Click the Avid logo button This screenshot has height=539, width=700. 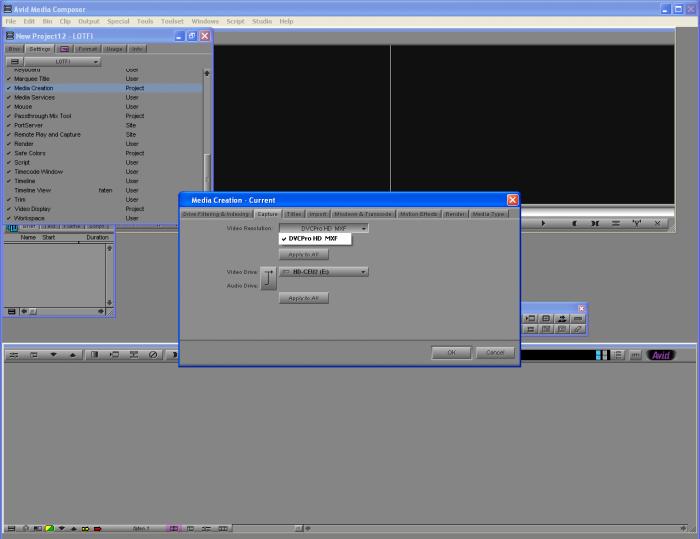pyautogui.click(x=661, y=355)
